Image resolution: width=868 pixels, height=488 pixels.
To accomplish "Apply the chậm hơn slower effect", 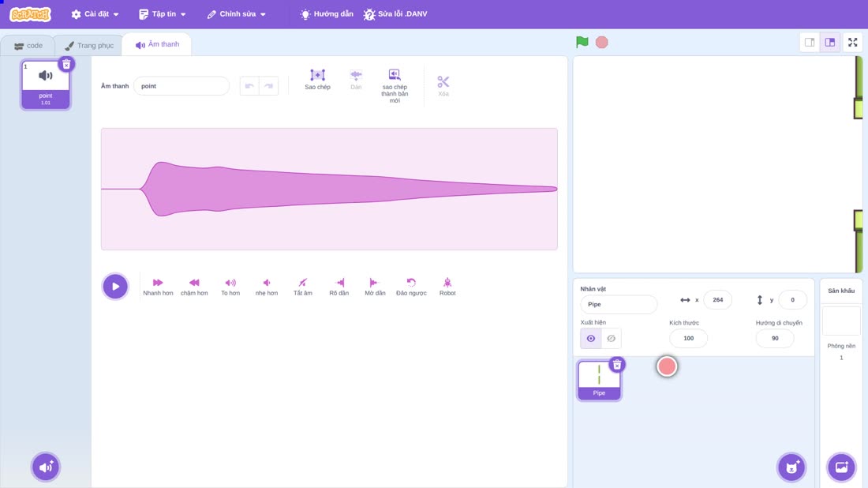I will point(194,287).
